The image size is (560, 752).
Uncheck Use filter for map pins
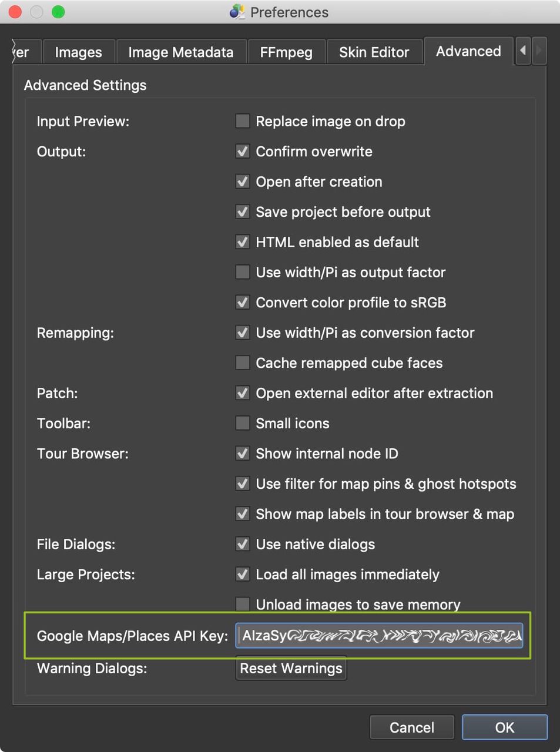242,484
